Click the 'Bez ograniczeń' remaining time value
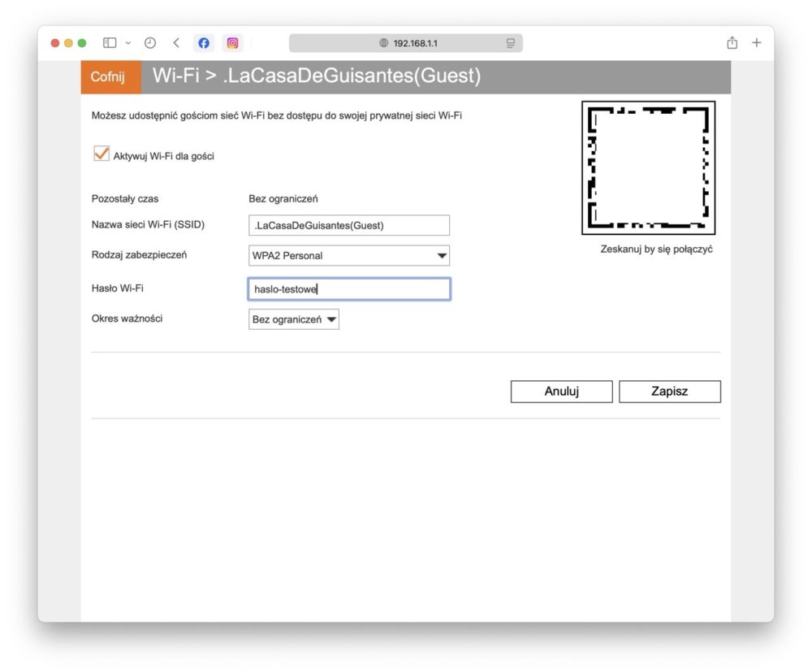Screen dimensions: 812x672 click(x=283, y=199)
